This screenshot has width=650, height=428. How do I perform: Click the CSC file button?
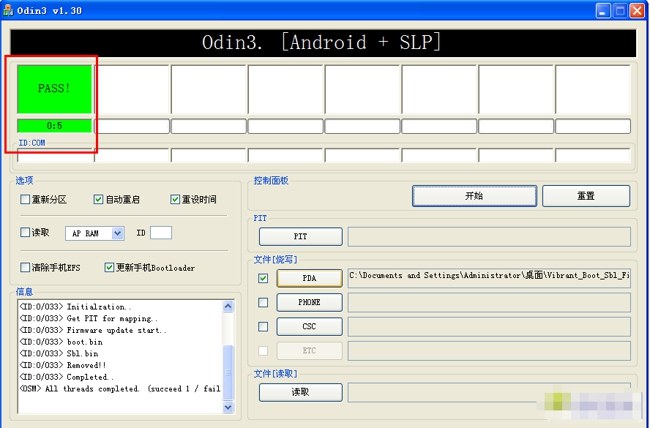point(309,326)
